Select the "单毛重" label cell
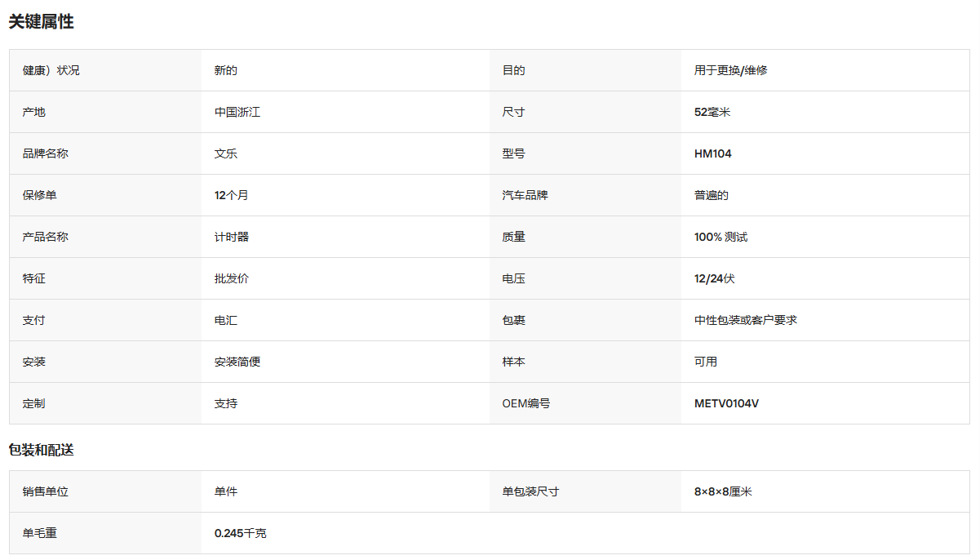980x560 pixels. pyautogui.click(x=105, y=533)
